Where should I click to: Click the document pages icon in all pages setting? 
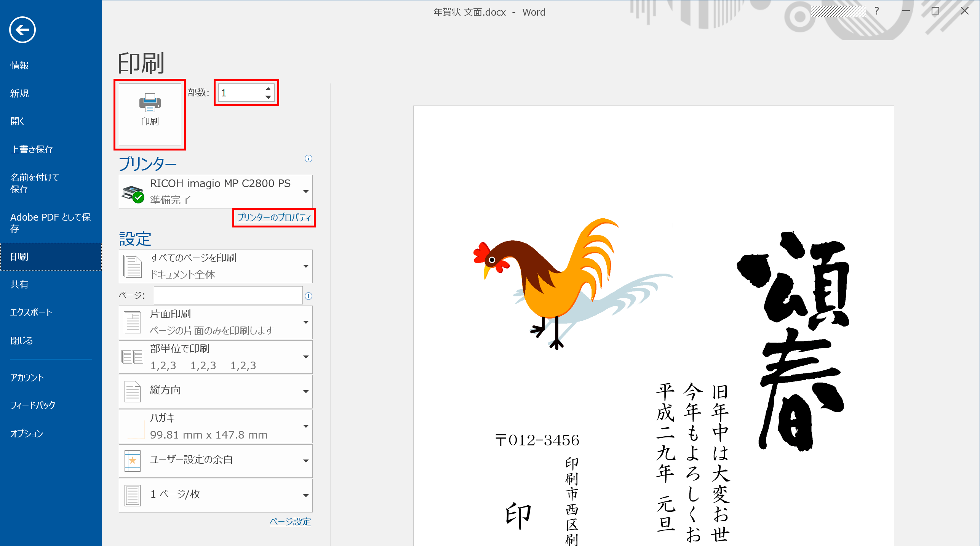133,266
